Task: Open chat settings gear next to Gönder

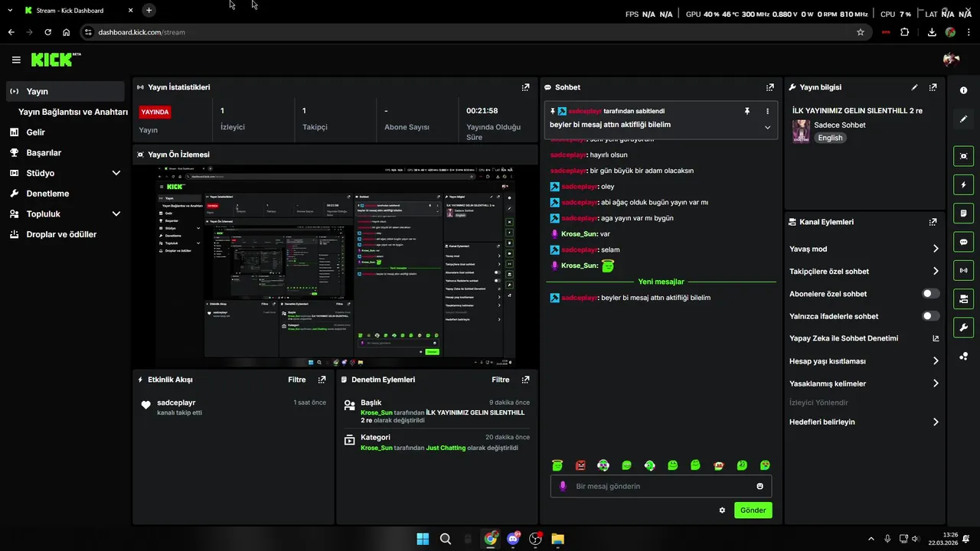Action: 722,510
